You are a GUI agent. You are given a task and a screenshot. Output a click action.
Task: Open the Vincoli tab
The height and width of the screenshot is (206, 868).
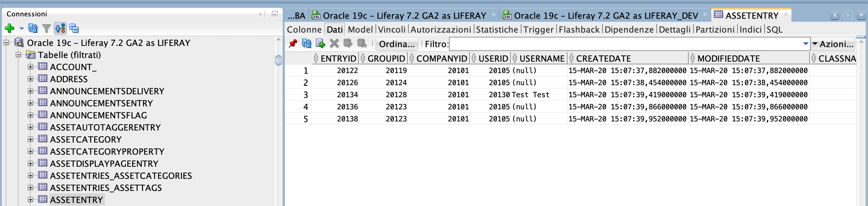pos(392,29)
